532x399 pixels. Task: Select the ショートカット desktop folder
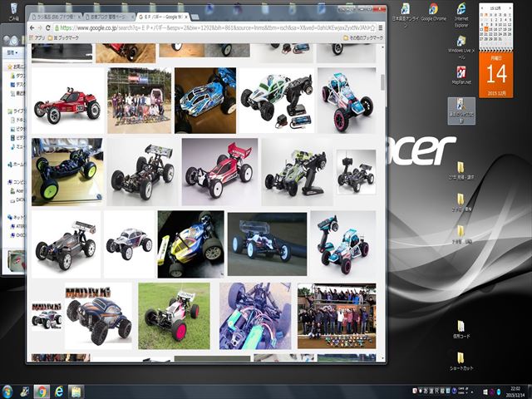point(461,362)
